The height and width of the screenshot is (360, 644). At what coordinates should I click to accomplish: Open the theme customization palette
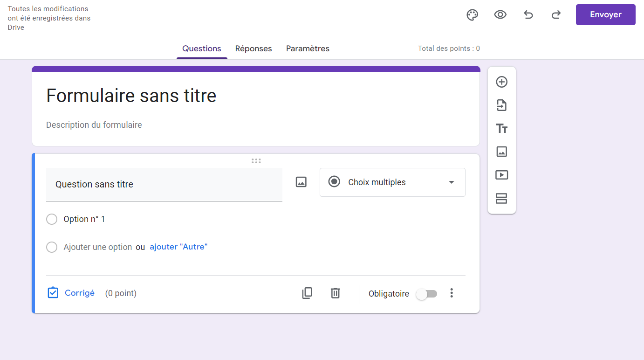point(473,15)
